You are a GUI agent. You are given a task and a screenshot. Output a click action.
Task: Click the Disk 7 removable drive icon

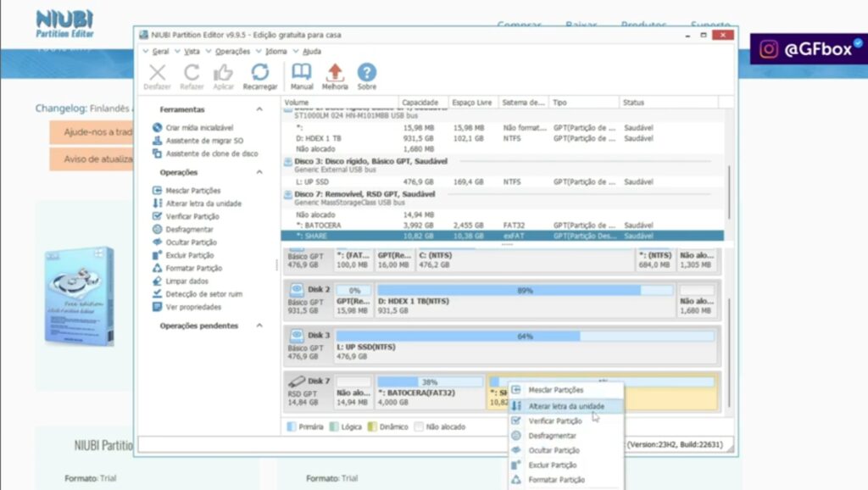tap(296, 381)
